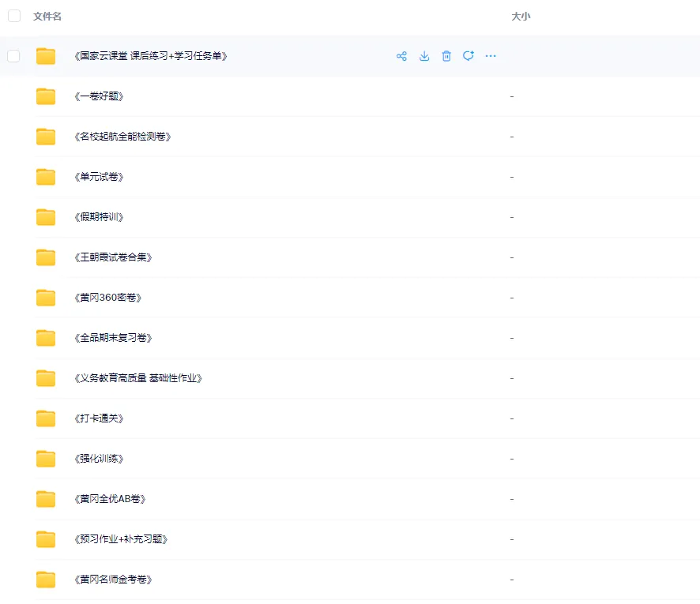Open 《强化训练》 folder name
Image resolution: width=700 pixels, height=604 pixels.
pos(99,459)
